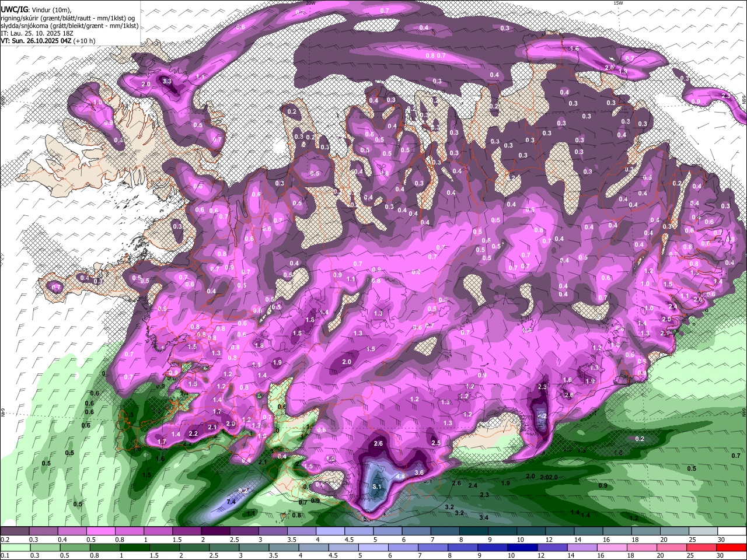Select the first dark mauve 0.2 snow swatch
Viewport: 747px width, 560px height.
coord(15,531)
